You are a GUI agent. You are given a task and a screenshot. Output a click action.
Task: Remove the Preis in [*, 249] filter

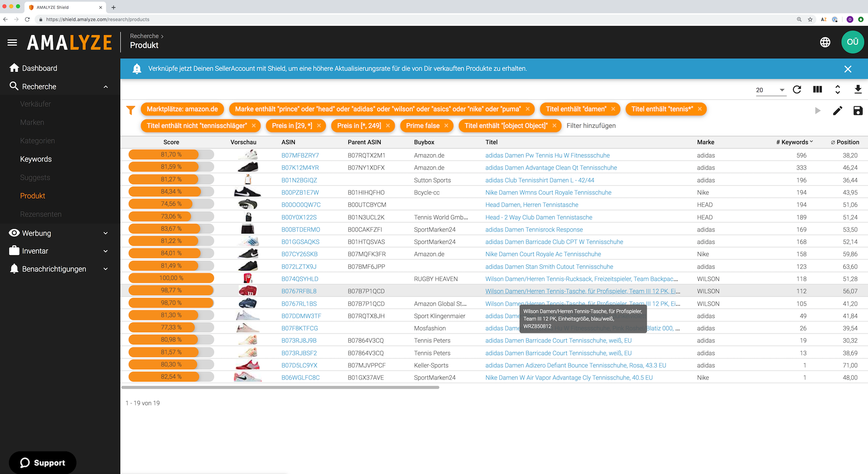pos(388,126)
